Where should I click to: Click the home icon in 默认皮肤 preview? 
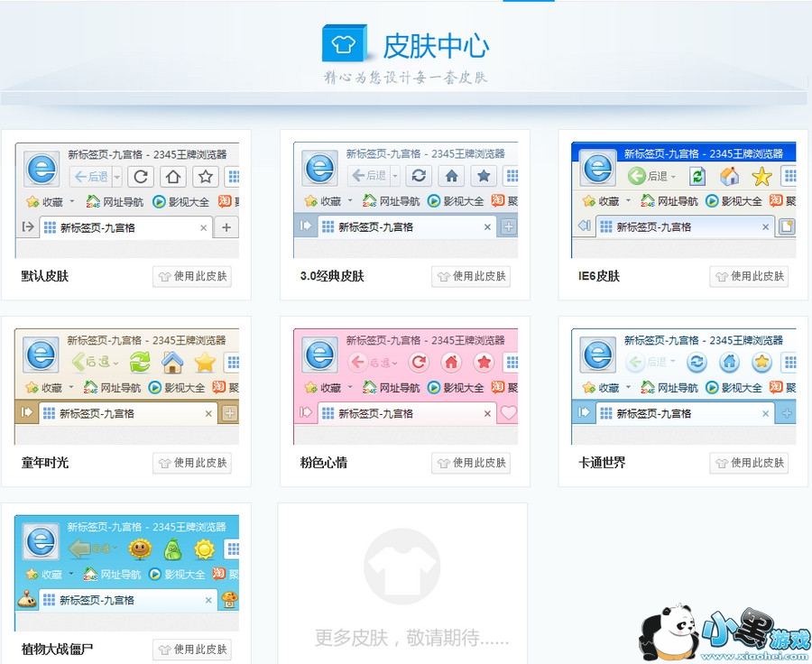coord(173,177)
